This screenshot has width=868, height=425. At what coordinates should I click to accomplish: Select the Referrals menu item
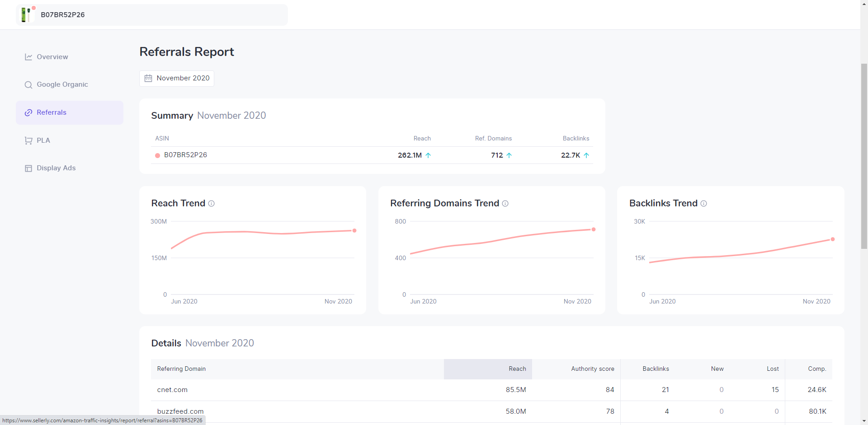pos(70,112)
